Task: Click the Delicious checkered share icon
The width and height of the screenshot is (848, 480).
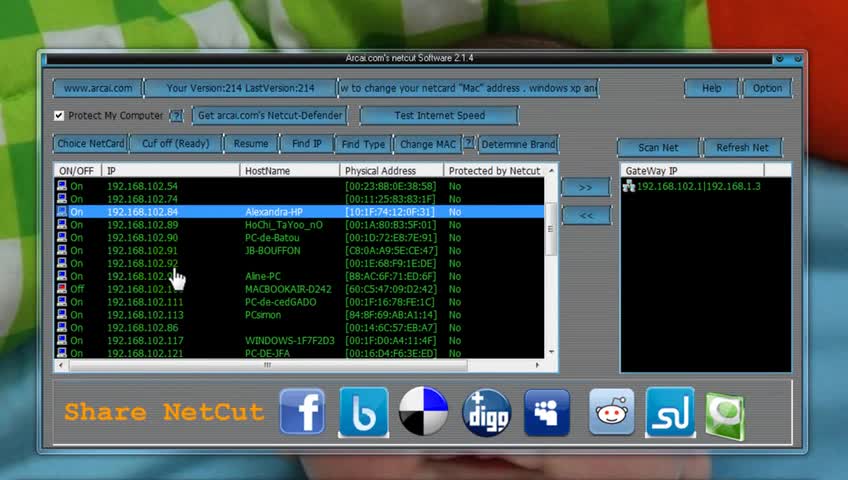Action: 423,411
